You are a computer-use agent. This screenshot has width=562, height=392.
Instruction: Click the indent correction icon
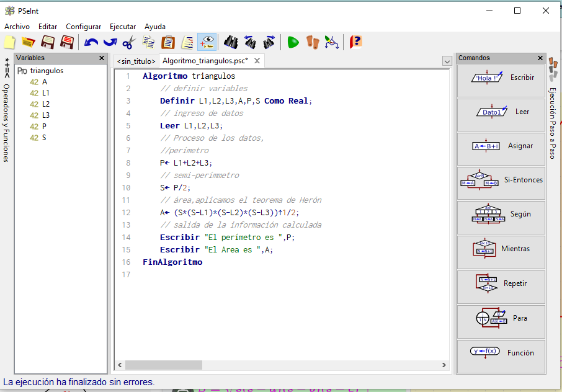click(187, 42)
